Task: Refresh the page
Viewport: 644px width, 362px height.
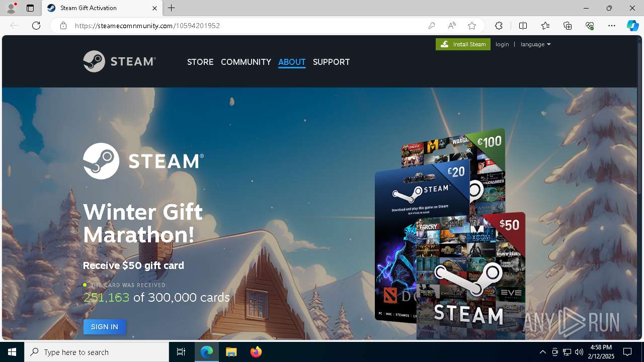Action: 36,26
